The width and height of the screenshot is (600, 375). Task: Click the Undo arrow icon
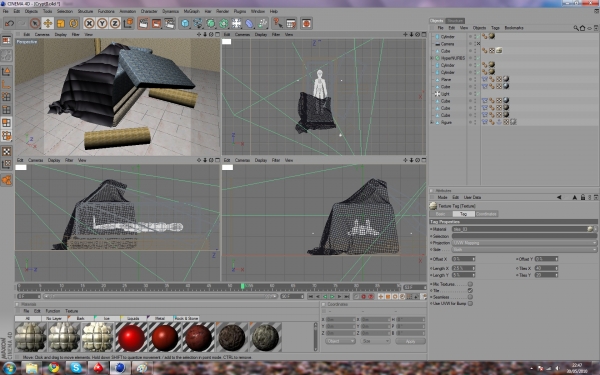coord(9,23)
